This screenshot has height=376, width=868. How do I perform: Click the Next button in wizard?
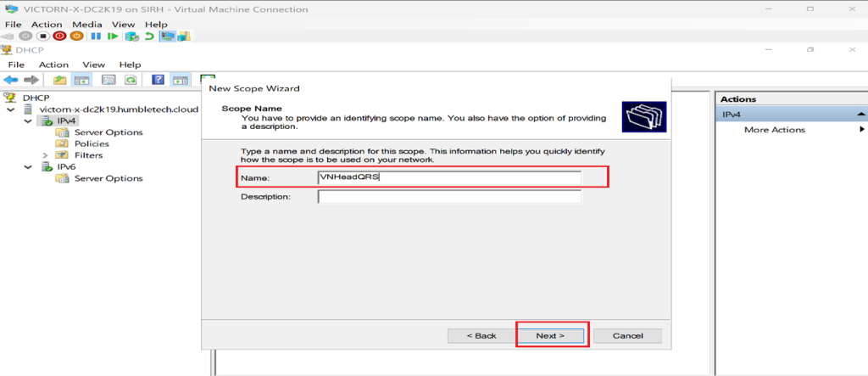pyautogui.click(x=550, y=335)
